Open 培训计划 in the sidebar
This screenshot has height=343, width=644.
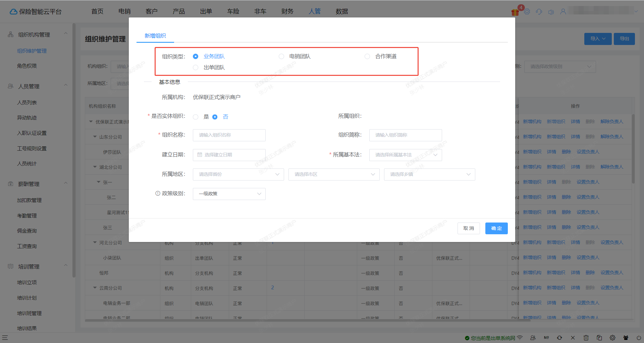[x=27, y=298]
